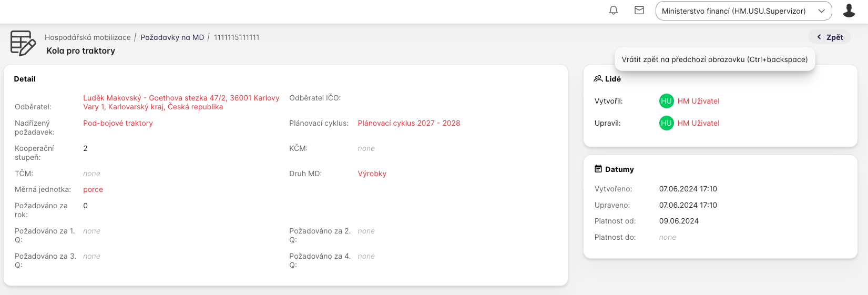868x295 pixels.
Task: Open Pod-bojové traktory parent request link
Action: pyautogui.click(x=118, y=123)
